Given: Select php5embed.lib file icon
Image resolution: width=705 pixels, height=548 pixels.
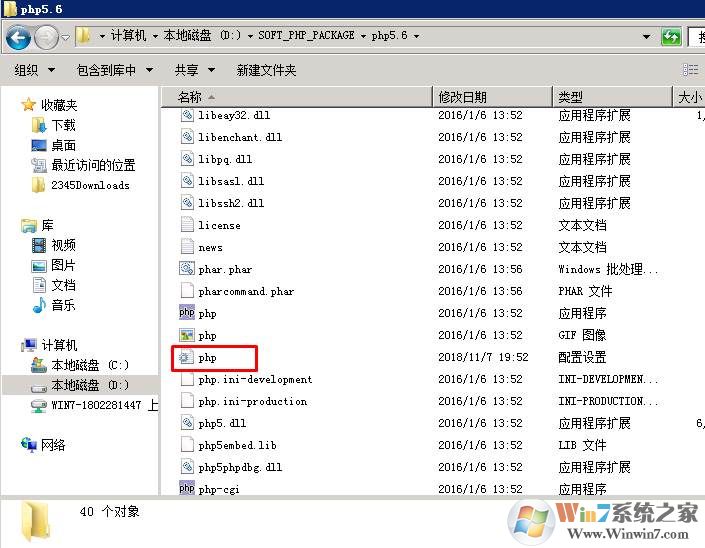Looking at the screenshot, I should point(187,445).
